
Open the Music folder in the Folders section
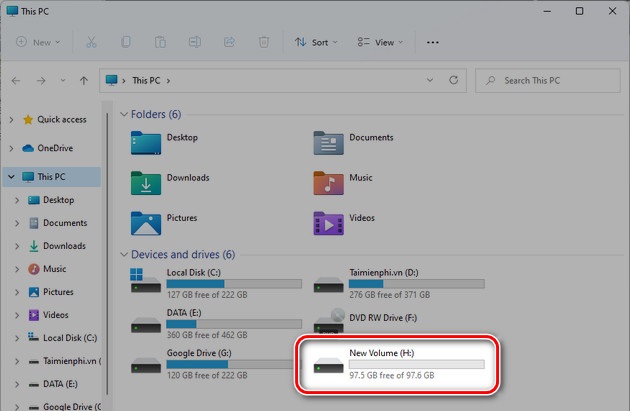pos(329,183)
